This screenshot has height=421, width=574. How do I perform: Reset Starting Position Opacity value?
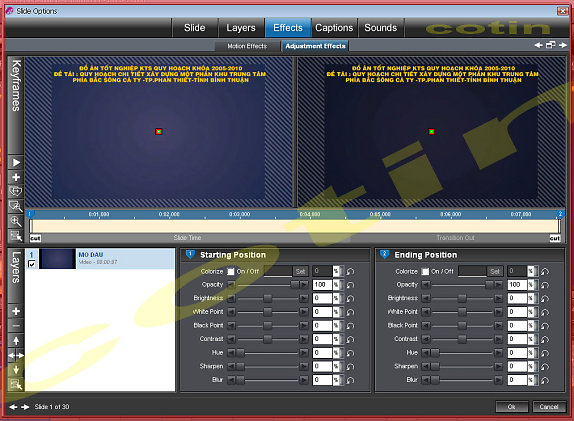coord(350,285)
